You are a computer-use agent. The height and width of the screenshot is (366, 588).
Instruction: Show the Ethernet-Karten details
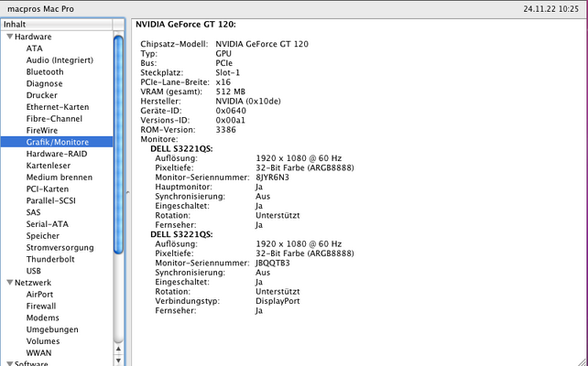pos(58,107)
